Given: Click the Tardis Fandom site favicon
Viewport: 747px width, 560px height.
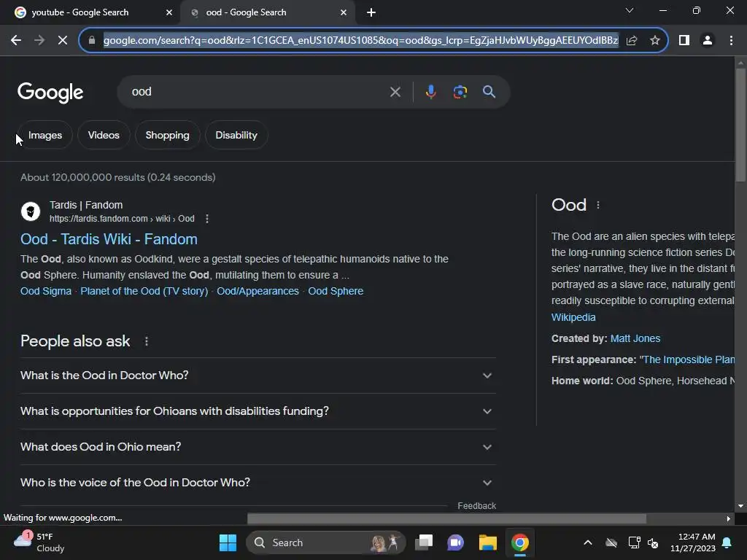Looking at the screenshot, I should click(x=31, y=211).
